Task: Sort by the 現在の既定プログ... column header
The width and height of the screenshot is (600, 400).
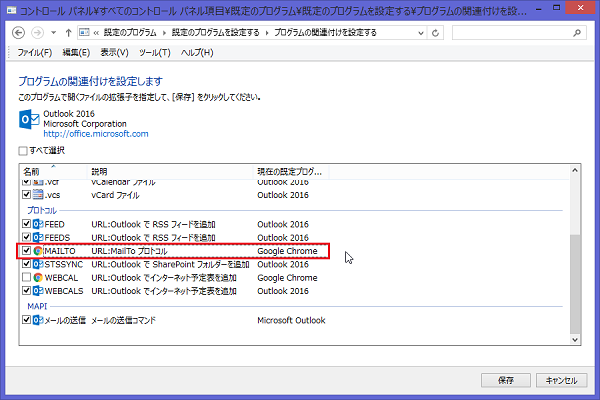Action: pos(291,171)
